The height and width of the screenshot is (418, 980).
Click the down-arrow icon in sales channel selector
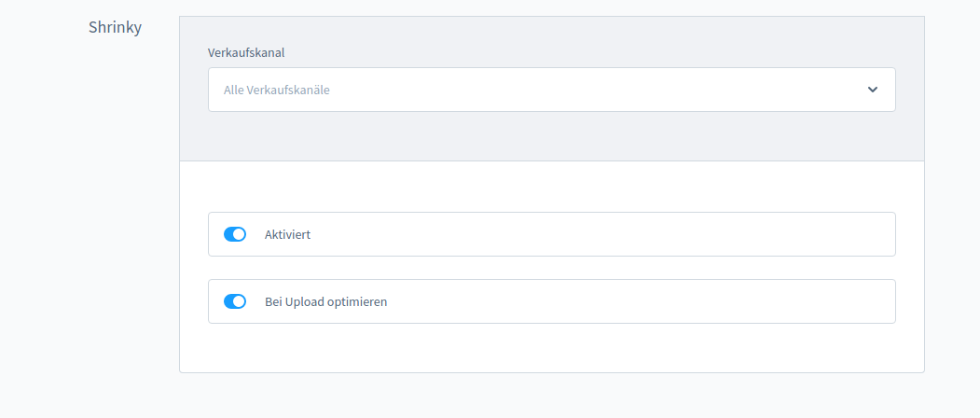(x=873, y=90)
